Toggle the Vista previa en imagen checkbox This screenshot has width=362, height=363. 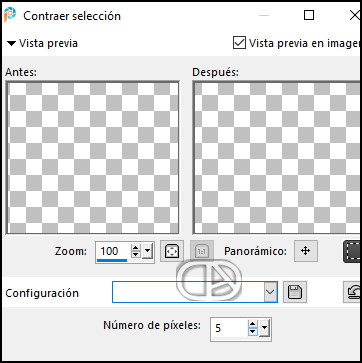click(x=239, y=43)
